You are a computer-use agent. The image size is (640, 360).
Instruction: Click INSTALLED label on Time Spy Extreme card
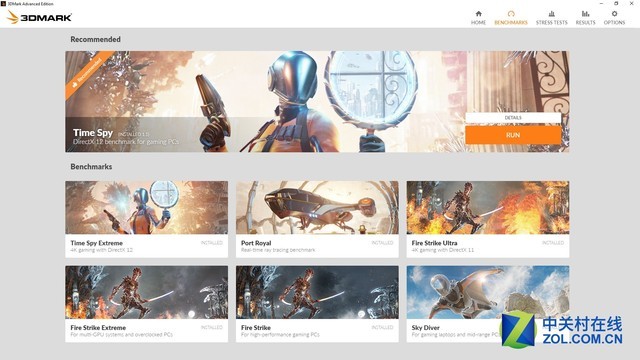(x=211, y=243)
